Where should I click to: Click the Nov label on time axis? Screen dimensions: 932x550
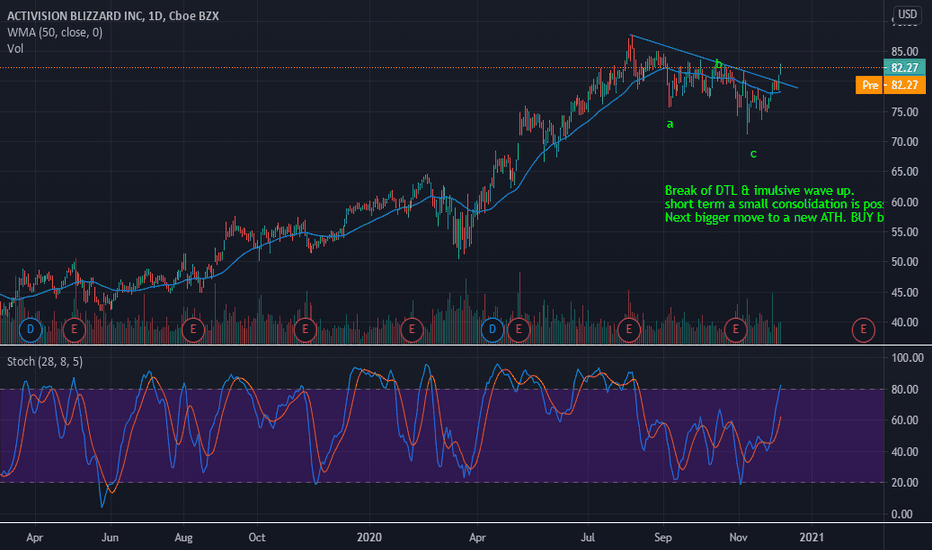point(738,538)
